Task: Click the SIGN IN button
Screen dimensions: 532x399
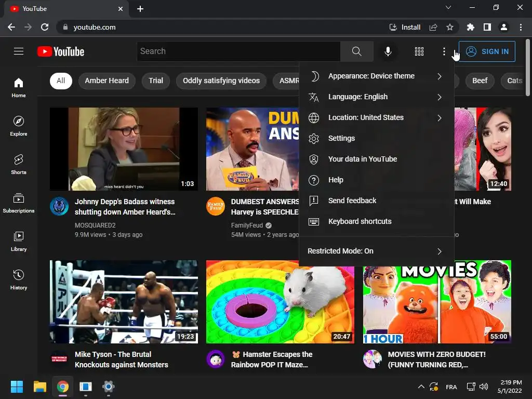Action: point(487,51)
